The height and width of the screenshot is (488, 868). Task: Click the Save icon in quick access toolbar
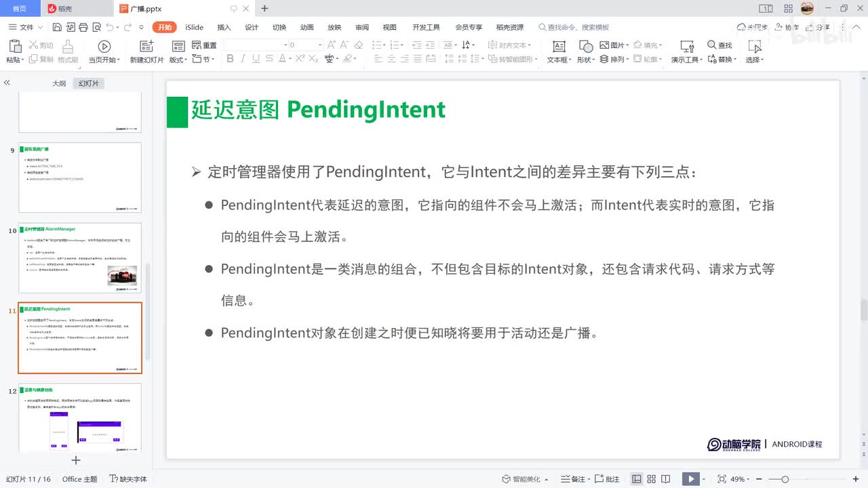pos(57,27)
